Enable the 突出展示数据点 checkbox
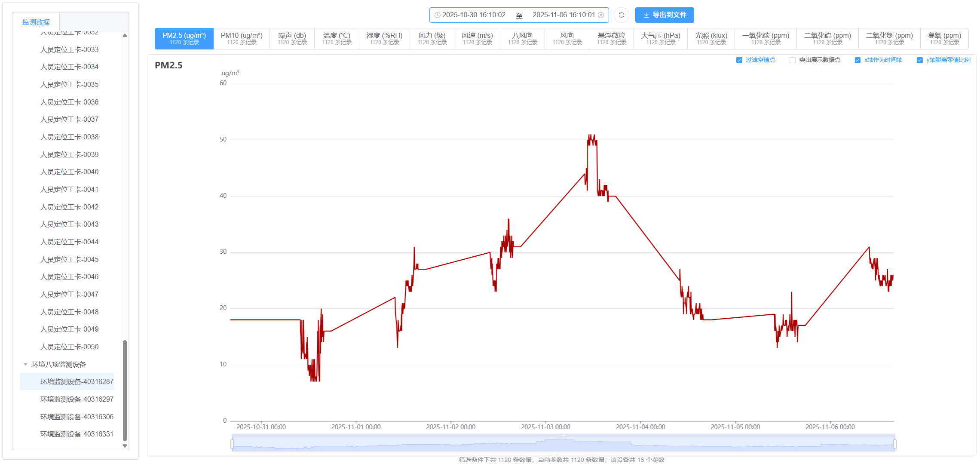This screenshot has width=980, height=464. [793, 60]
